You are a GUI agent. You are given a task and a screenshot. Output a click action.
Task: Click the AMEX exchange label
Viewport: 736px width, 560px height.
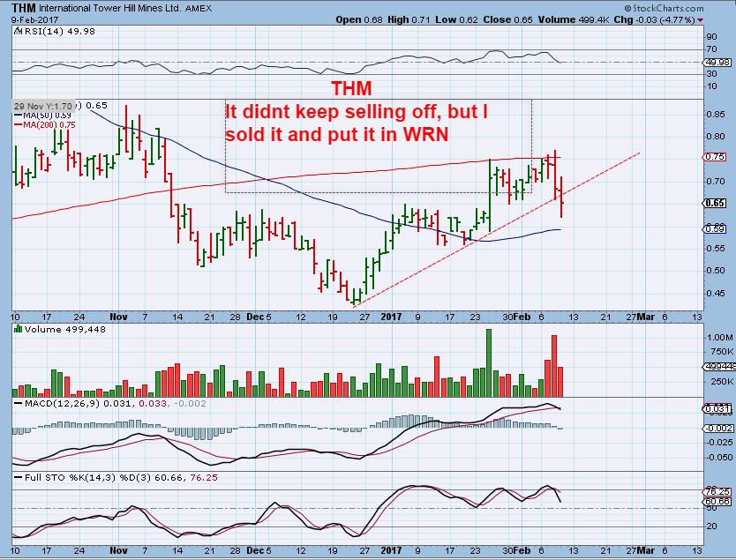pyautogui.click(x=199, y=9)
